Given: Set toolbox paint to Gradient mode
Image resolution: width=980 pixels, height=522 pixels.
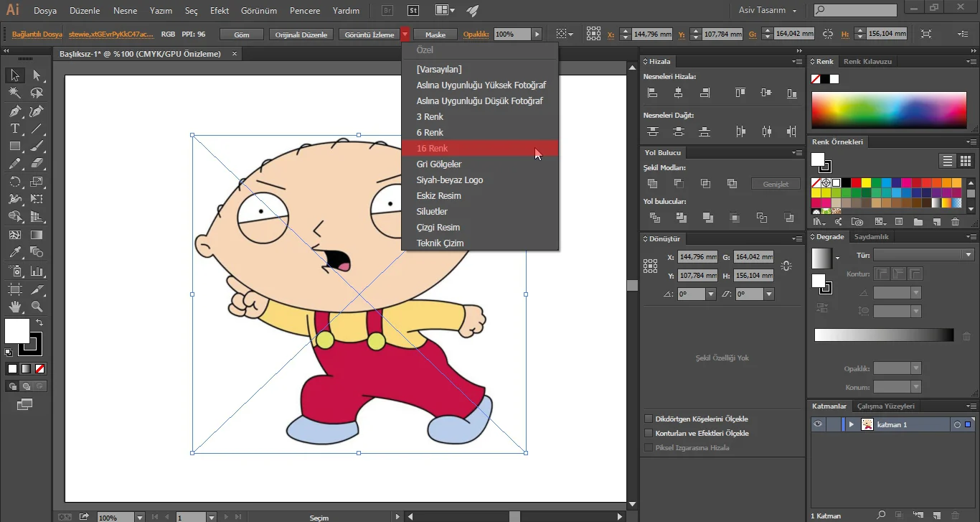Looking at the screenshot, I should pyautogui.click(x=26, y=368).
